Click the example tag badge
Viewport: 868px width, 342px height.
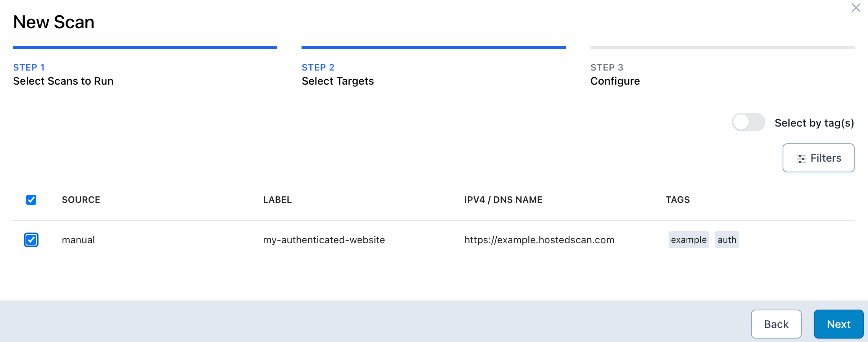click(688, 240)
